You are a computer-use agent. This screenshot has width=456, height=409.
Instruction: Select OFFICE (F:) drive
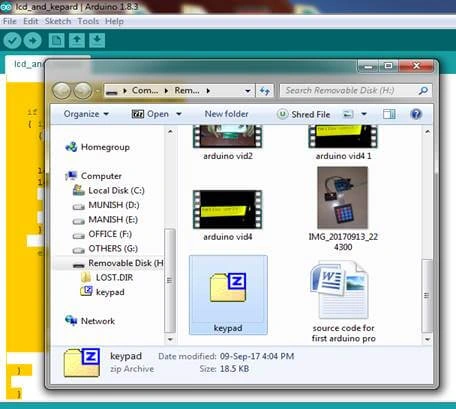tap(102, 234)
